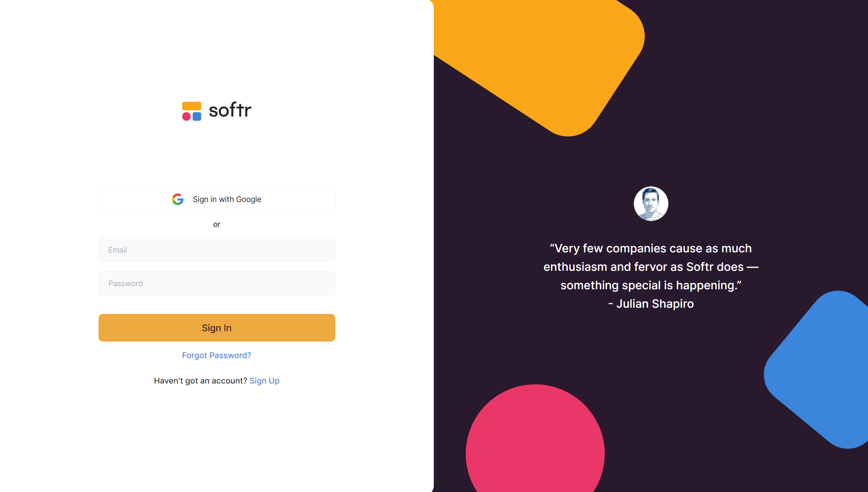This screenshot has width=868, height=492.
Task: Focus the Email input field
Action: click(217, 250)
